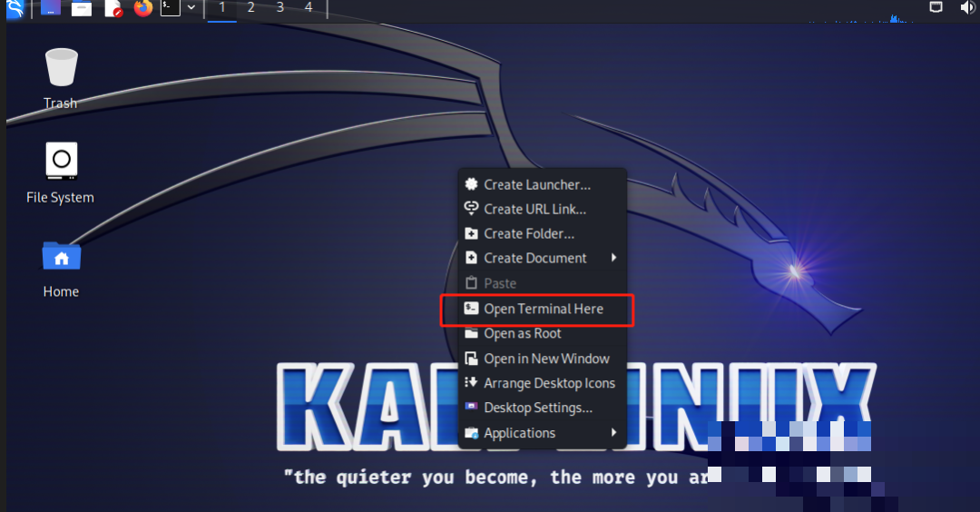Screen dimensions: 980x512
Task: Click the wired network status icon
Action: point(936,7)
